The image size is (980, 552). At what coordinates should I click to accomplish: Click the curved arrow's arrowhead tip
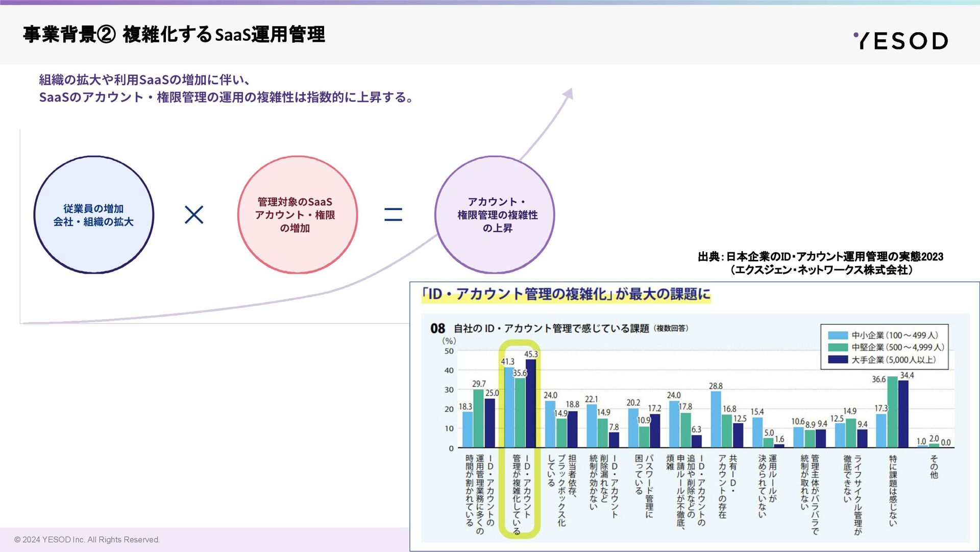point(569,93)
